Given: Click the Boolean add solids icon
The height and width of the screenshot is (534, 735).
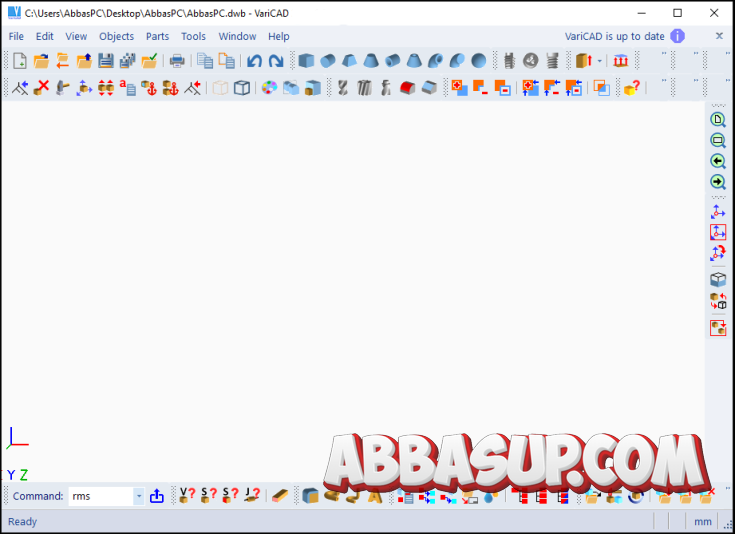Looking at the screenshot, I should (459, 87).
